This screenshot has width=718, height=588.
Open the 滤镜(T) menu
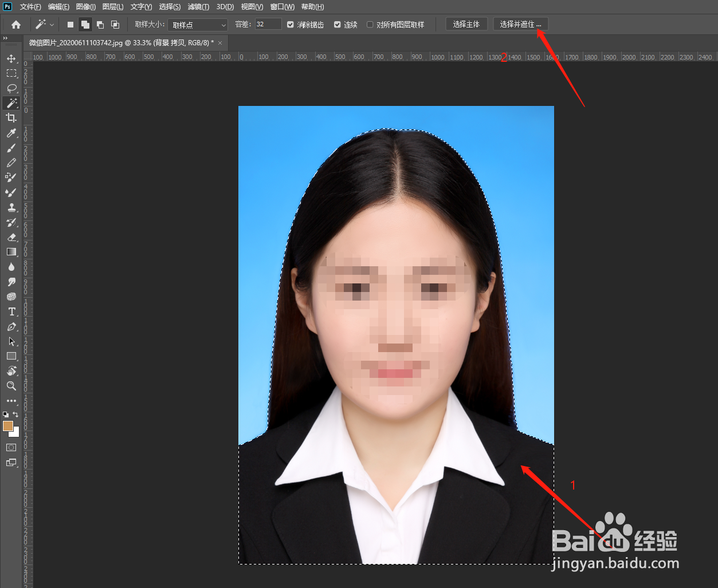[198, 7]
